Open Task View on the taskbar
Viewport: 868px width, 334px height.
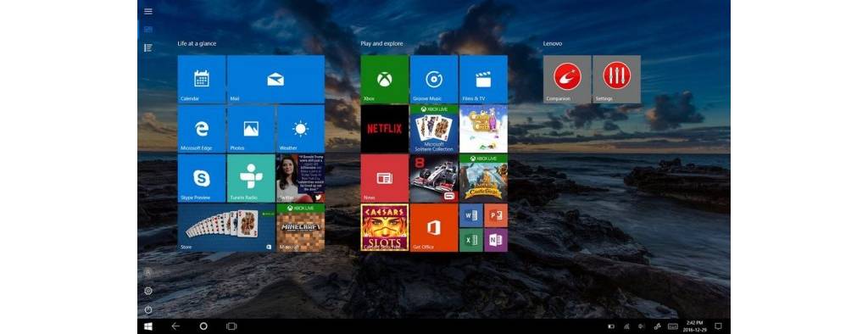tap(231, 326)
